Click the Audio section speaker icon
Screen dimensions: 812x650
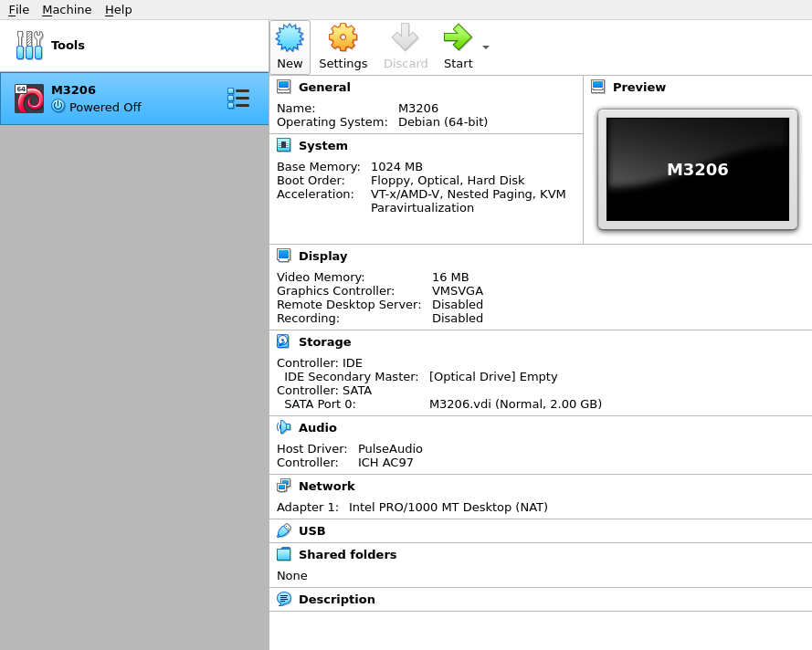coord(284,427)
